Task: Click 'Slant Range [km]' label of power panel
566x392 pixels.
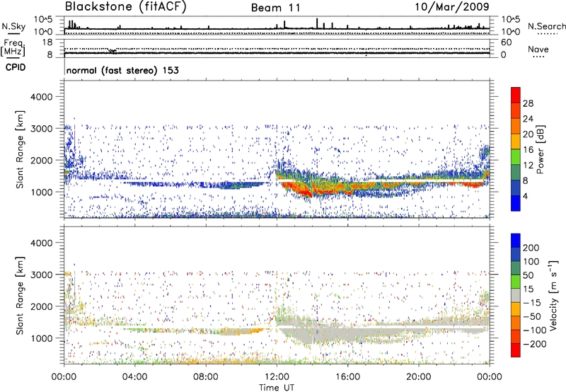Action: pyautogui.click(x=20, y=149)
